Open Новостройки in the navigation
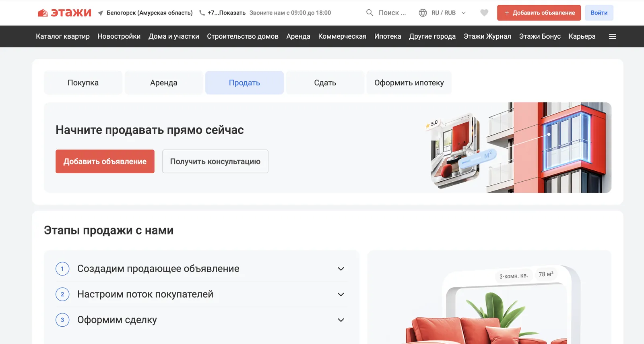The width and height of the screenshot is (644, 344). coord(119,36)
